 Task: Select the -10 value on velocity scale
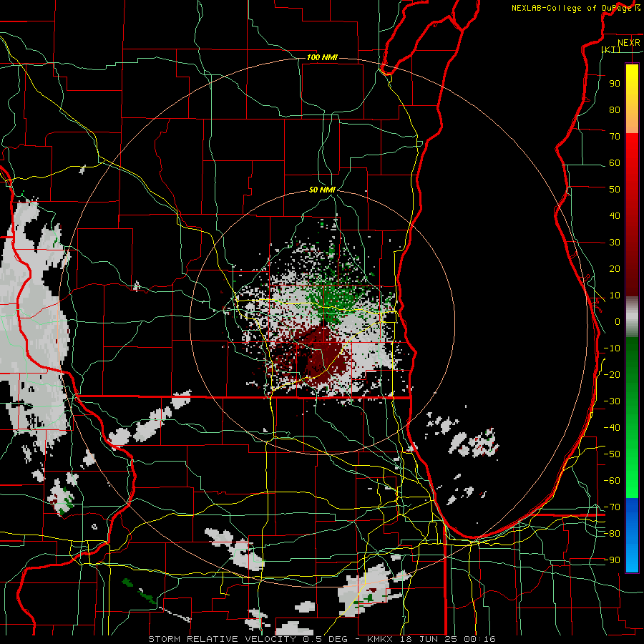point(612,348)
